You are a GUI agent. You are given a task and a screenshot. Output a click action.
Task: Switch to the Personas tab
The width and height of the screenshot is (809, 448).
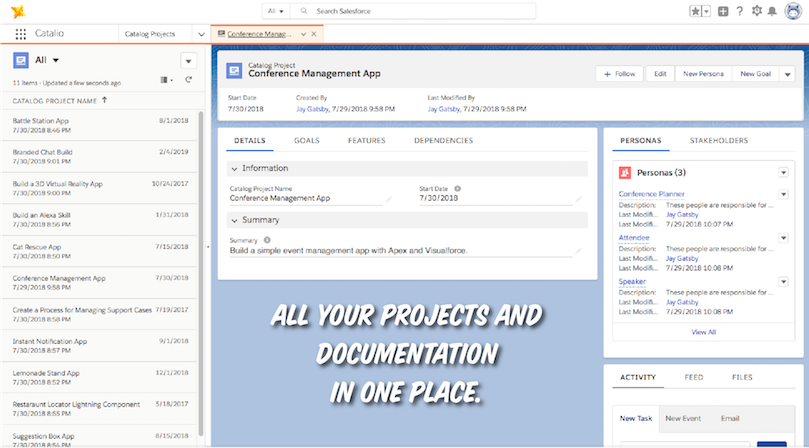point(641,140)
